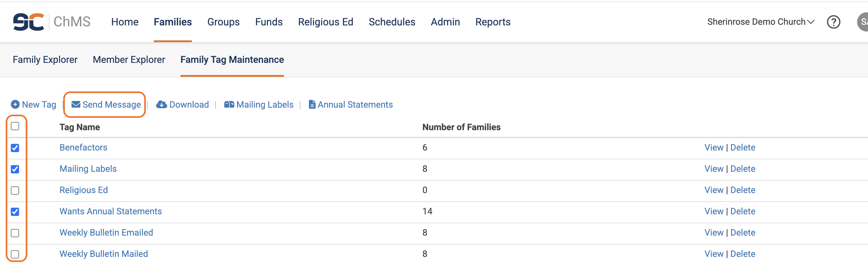Switch to the Member Explorer tab

click(x=129, y=60)
